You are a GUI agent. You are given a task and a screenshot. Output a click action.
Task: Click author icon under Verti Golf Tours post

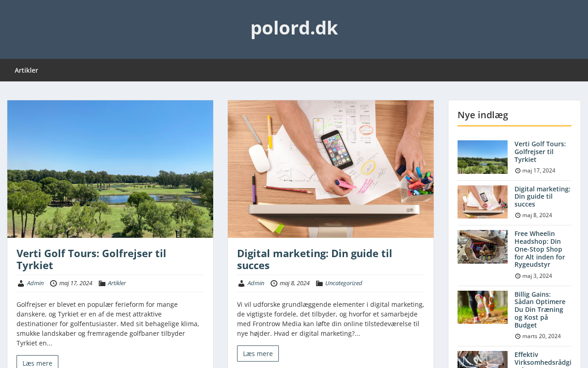(x=21, y=283)
